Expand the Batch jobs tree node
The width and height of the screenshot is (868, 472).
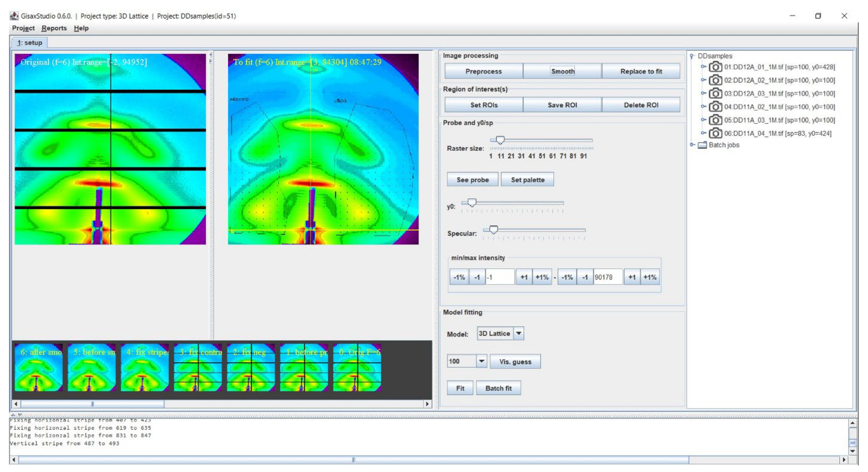(x=692, y=145)
